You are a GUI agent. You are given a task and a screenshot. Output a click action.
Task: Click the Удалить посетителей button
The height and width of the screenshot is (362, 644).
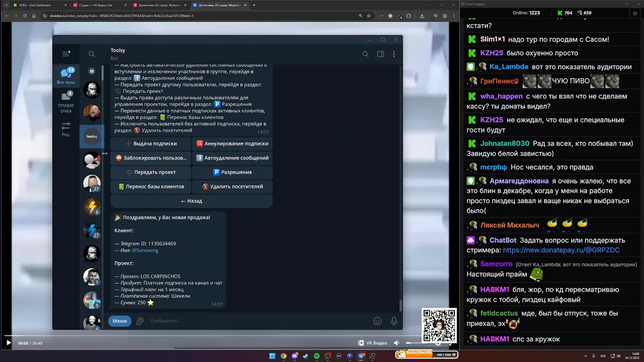coord(232,187)
